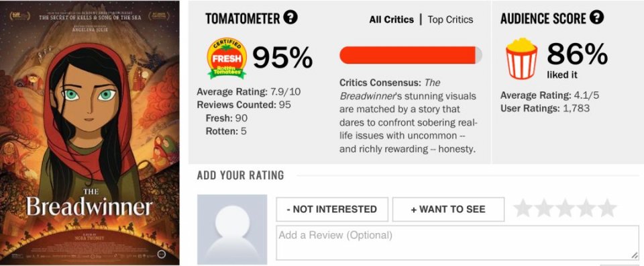
Task: Rate the movie with the fourth star
Action: point(586,208)
